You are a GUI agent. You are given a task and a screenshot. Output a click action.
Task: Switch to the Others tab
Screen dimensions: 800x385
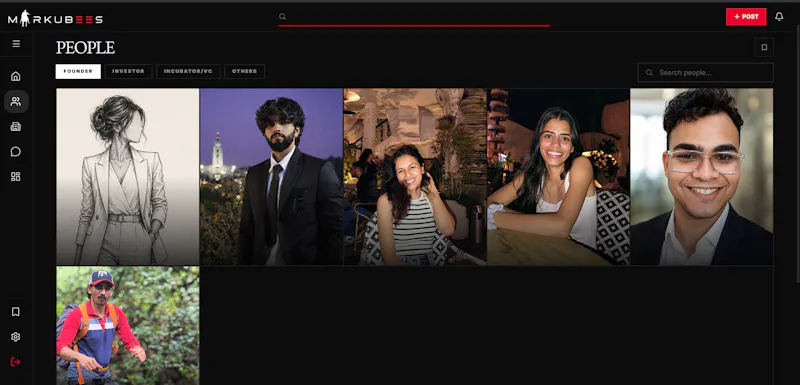tap(244, 71)
